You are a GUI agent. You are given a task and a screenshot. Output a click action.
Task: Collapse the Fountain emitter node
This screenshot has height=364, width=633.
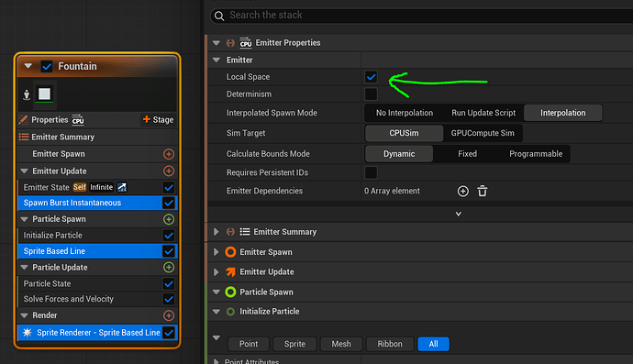[x=28, y=66]
